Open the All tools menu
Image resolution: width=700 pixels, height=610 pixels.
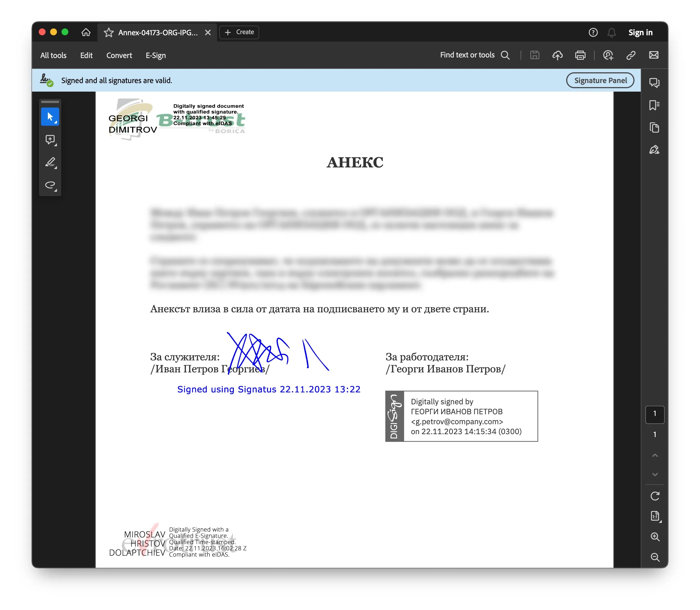pos(54,55)
